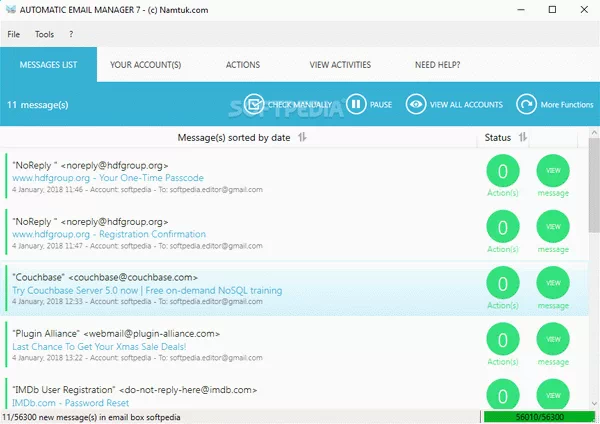Select sender noreply@hdfgroup.org of Passcode email
This screenshot has width=600, height=424.
(90, 165)
